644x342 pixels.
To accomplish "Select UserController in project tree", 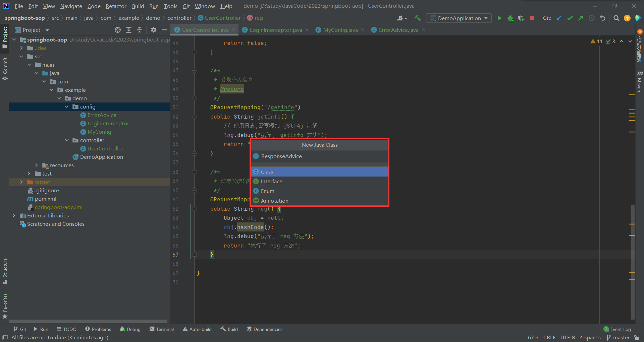I will tap(105, 148).
